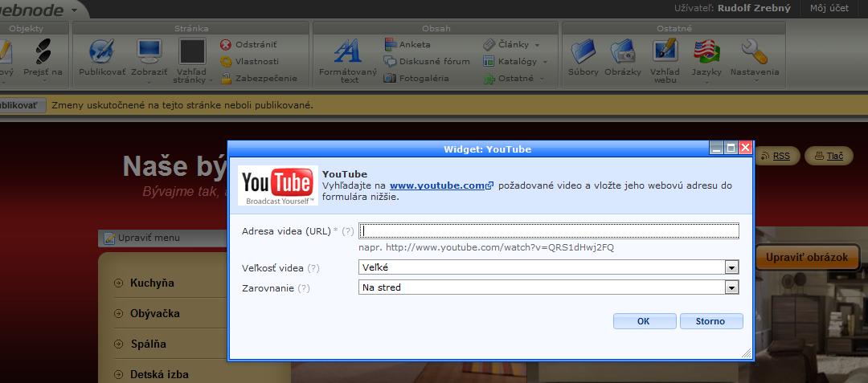Click user name Rudolf Zrebný
Viewport: 868px width, 383px height.
(754, 8)
